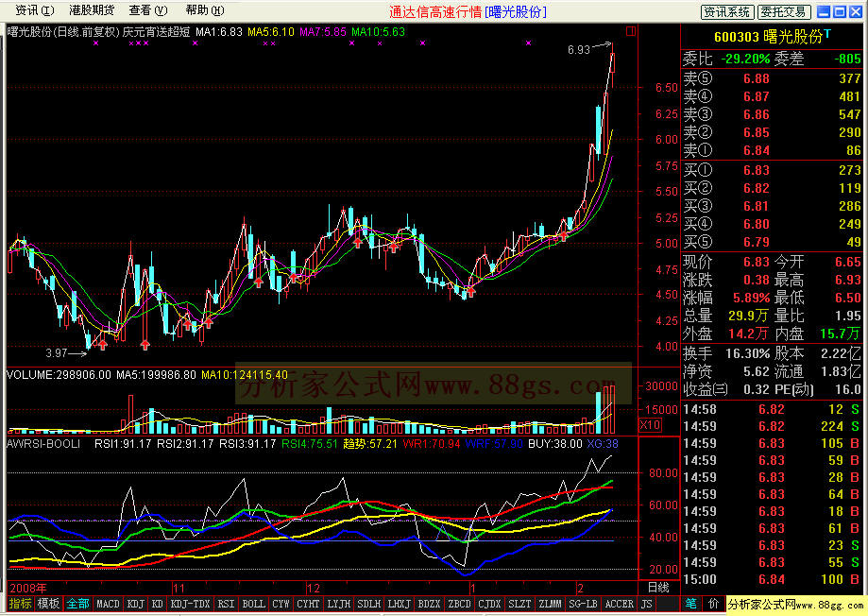Switch to the CYW indicator tab
The width and height of the screenshot is (868, 616).
click(x=281, y=604)
